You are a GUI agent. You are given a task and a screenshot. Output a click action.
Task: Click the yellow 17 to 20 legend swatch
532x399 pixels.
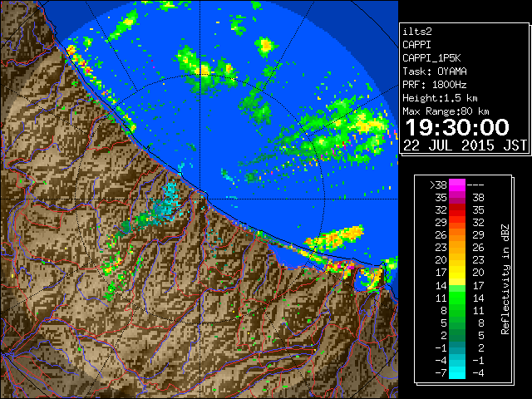457,273
